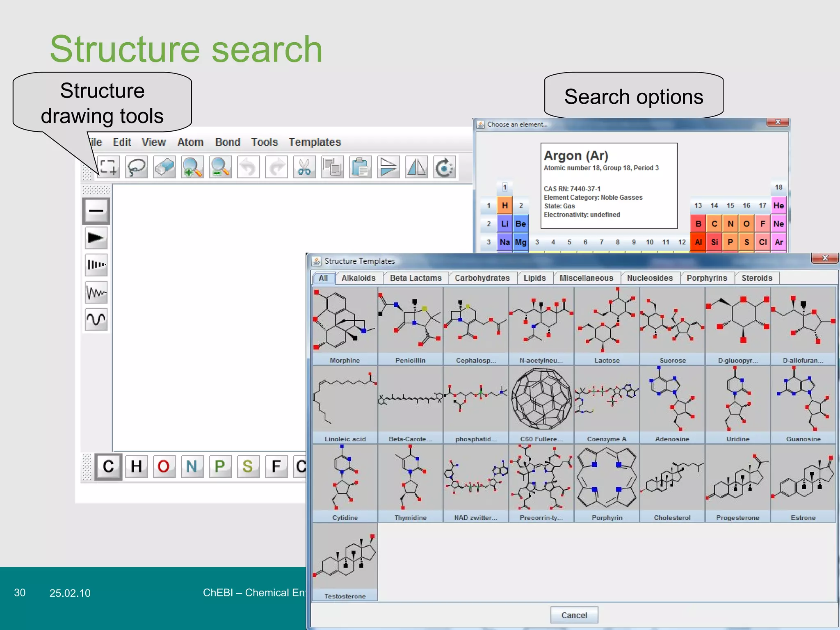
Task: Click the undo arrow icon
Action: [x=248, y=167]
